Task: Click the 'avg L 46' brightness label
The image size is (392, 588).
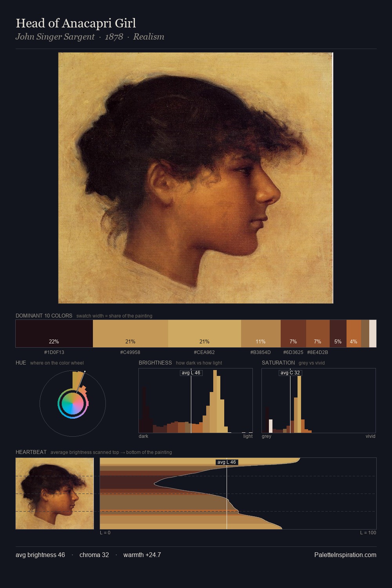Action: pos(191,373)
